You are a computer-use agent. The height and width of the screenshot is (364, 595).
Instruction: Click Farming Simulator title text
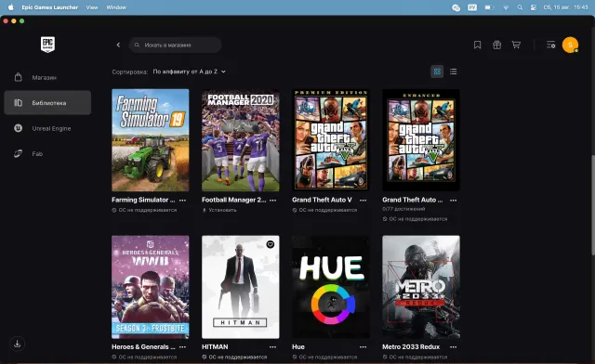(x=143, y=200)
